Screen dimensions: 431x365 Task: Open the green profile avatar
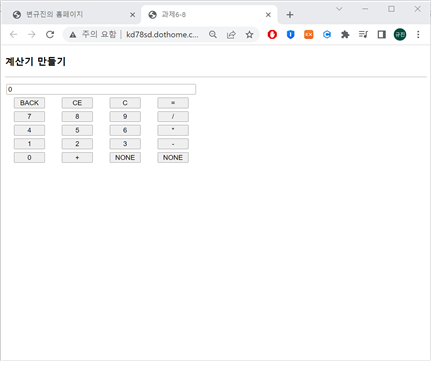[400, 34]
